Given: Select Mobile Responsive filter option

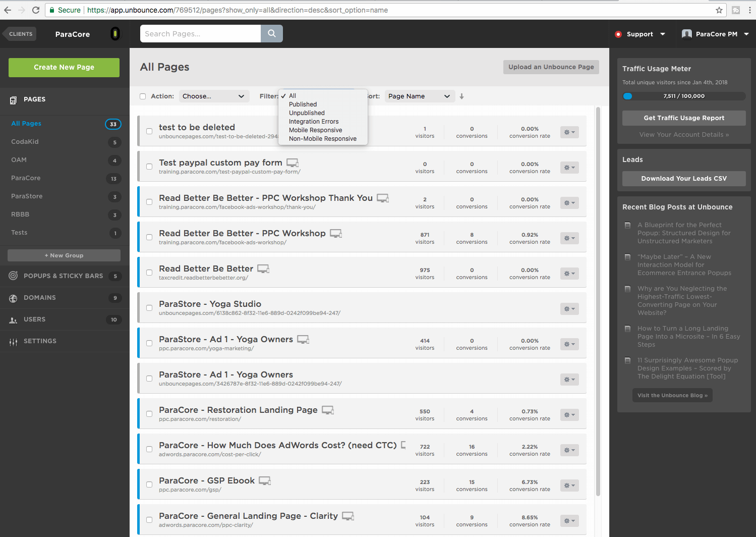Looking at the screenshot, I should (x=315, y=130).
